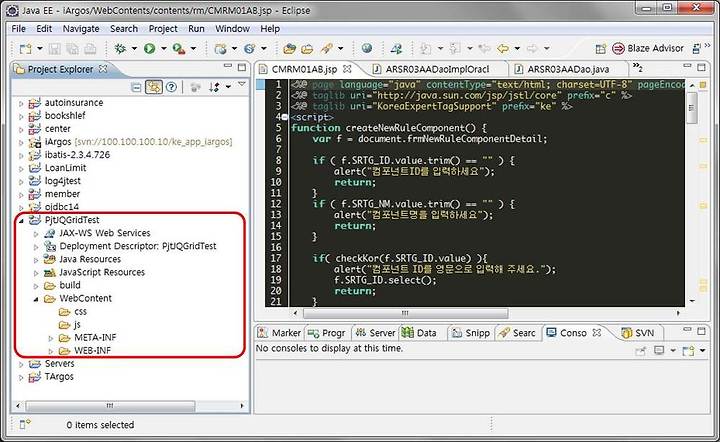Expand the Java Resources node

click(x=36, y=260)
